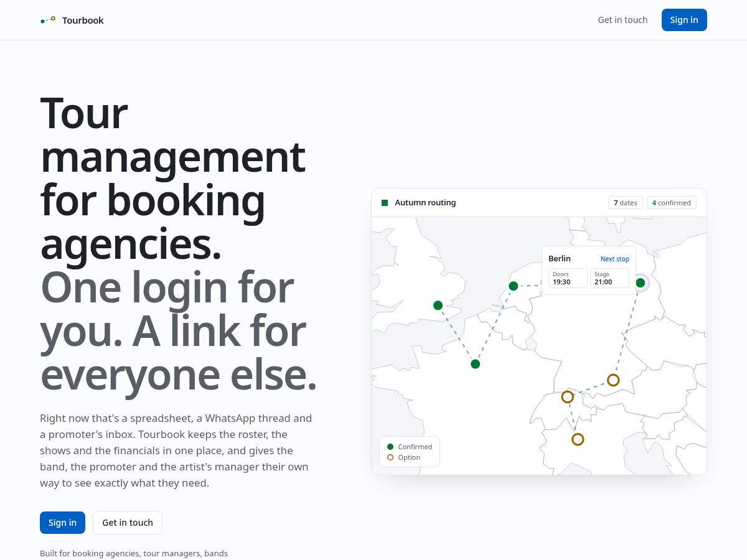Click Get in touch button below the paragraph
Screen dimensions: 747x560
click(128, 523)
